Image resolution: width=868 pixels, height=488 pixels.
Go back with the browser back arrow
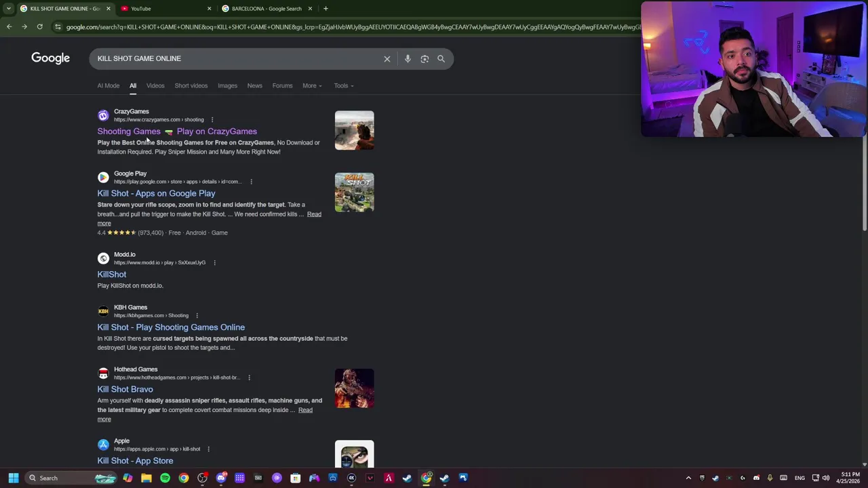pos(9,27)
